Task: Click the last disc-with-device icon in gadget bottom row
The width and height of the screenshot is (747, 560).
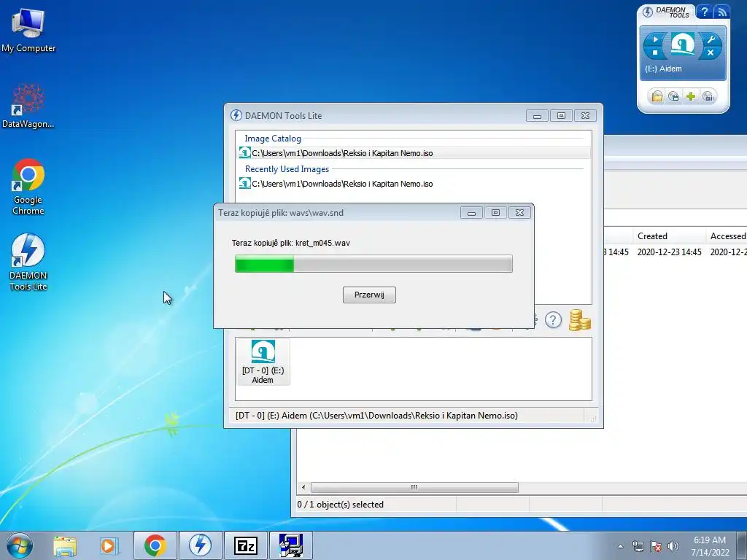Action: [x=708, y=97]
